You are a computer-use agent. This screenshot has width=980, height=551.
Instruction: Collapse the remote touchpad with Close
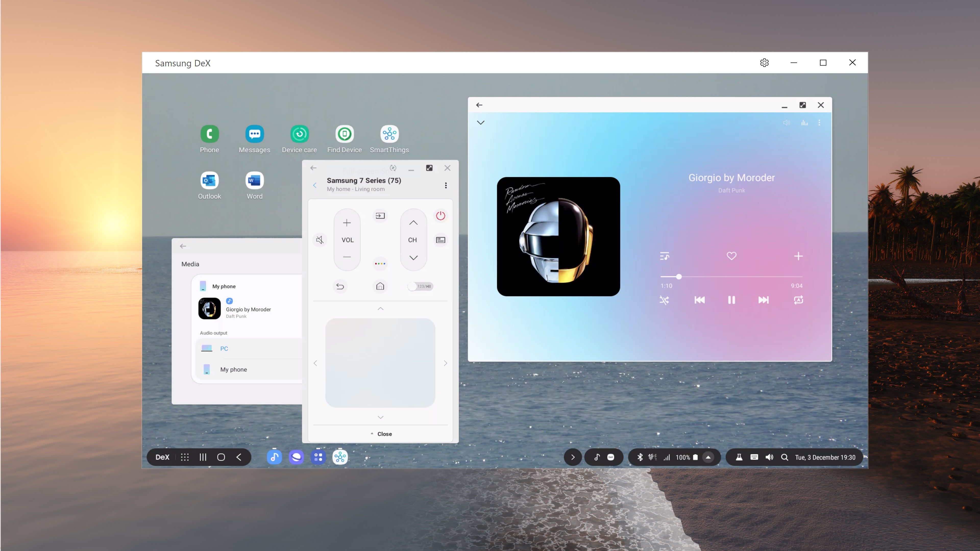pyautogui.click(x=381, y=434)
